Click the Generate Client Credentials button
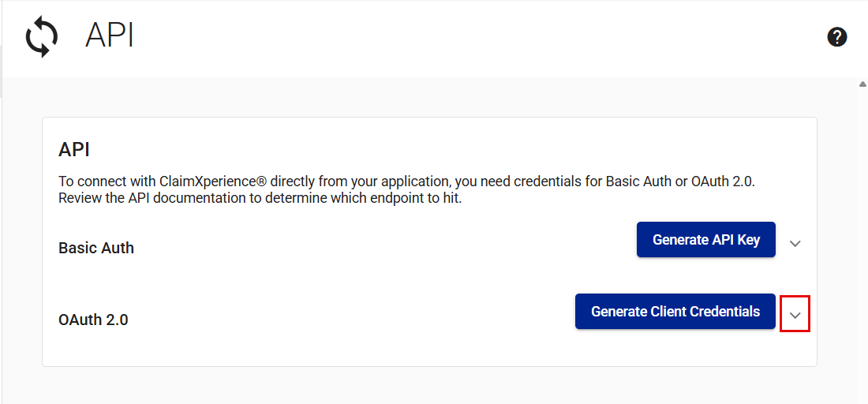The image size is (868, 404). (675, 312)
